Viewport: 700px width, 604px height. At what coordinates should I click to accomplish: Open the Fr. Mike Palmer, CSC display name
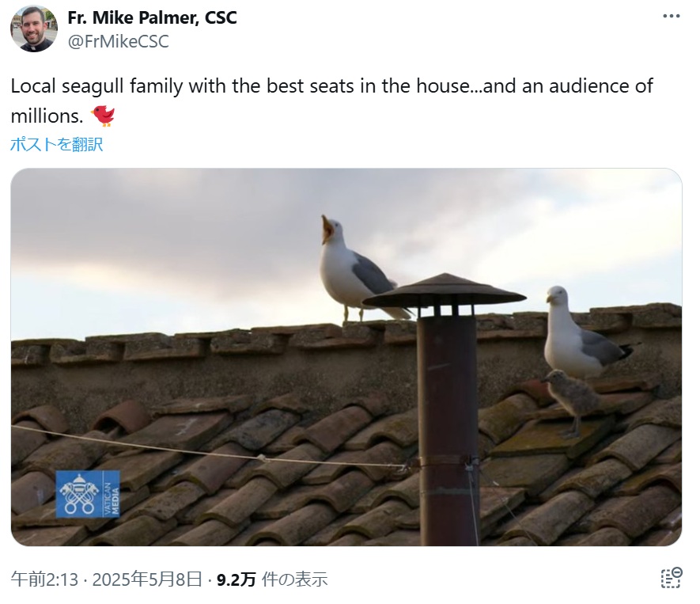(152, 18)
